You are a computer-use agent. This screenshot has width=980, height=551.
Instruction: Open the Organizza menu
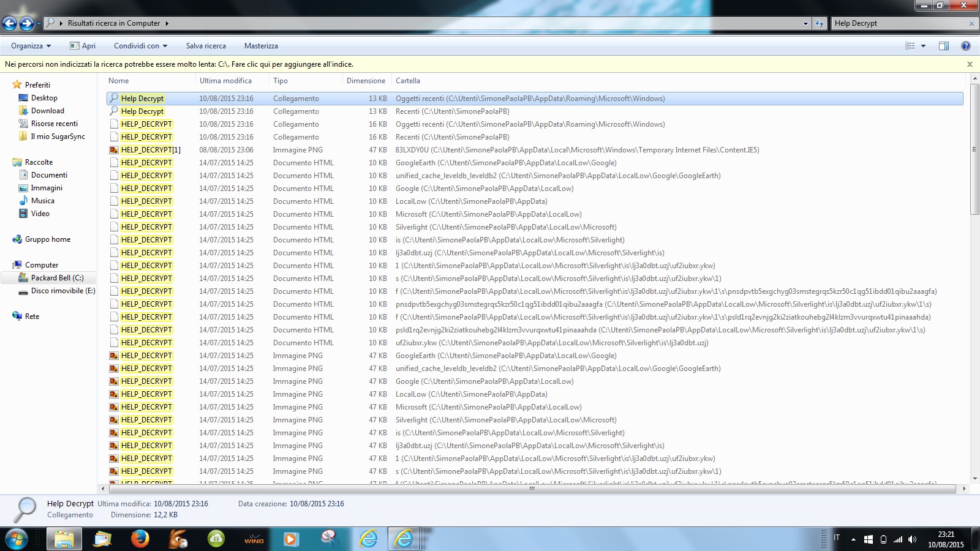pyautogui.click(x=31, y=46)
